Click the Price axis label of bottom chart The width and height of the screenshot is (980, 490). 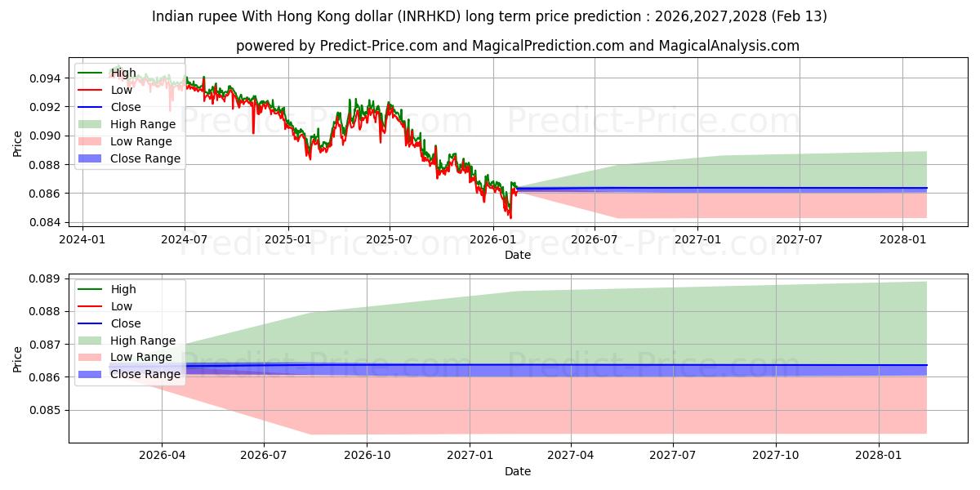(x=18, y=359)
